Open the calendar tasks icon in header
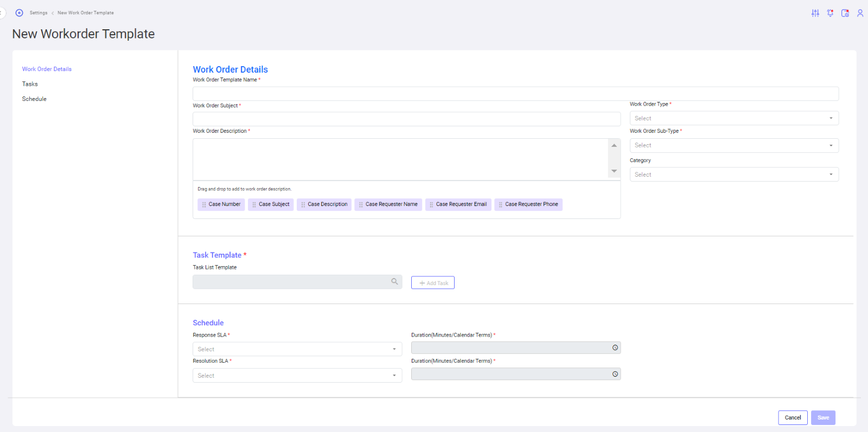 click(x=845, y=13)
